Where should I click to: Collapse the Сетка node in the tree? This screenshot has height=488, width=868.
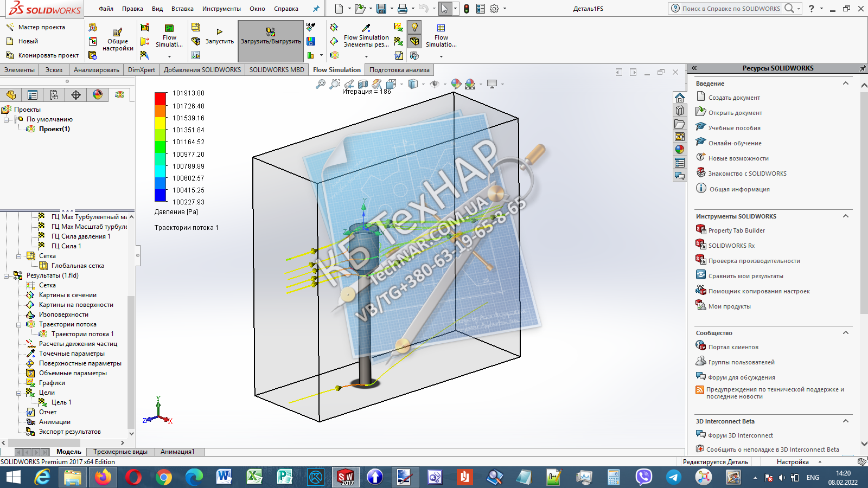pos(19,256)
